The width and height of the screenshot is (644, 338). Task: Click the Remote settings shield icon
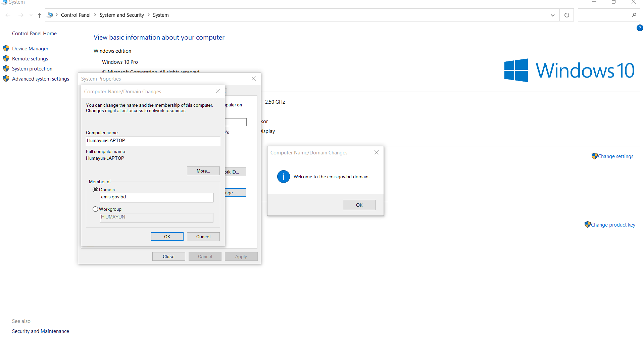point(6,58)
